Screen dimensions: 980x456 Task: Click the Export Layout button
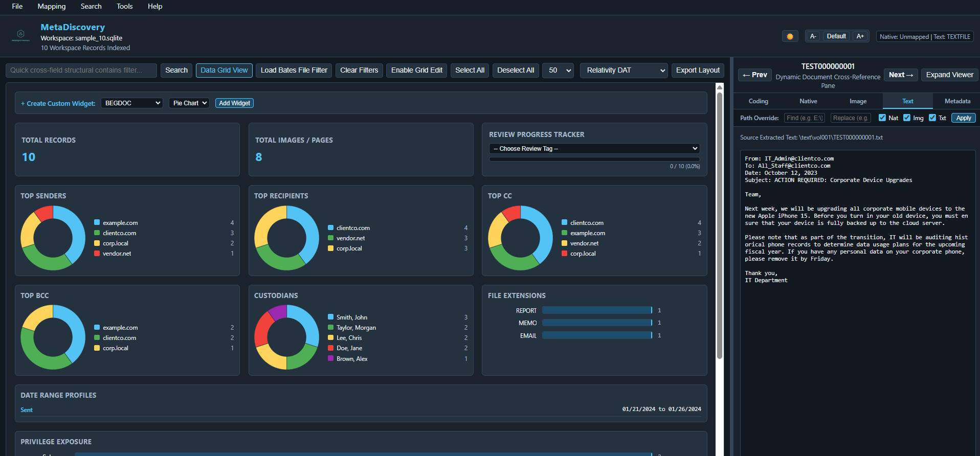(x=698, y=70)
